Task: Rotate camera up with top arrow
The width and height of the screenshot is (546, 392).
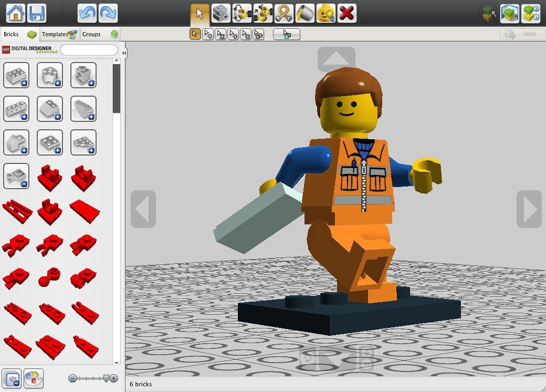Action: pyautogui.click(x=336, y=59)
